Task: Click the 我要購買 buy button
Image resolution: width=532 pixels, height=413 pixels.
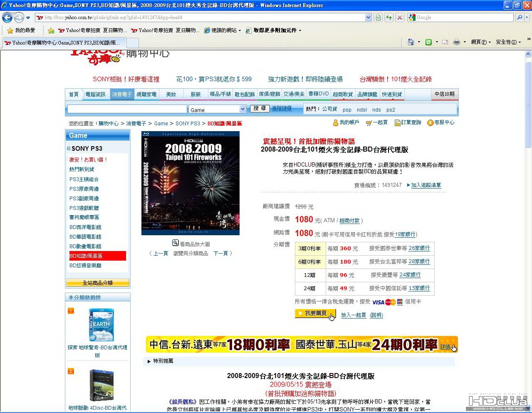Action: click(x=315, y=313)
